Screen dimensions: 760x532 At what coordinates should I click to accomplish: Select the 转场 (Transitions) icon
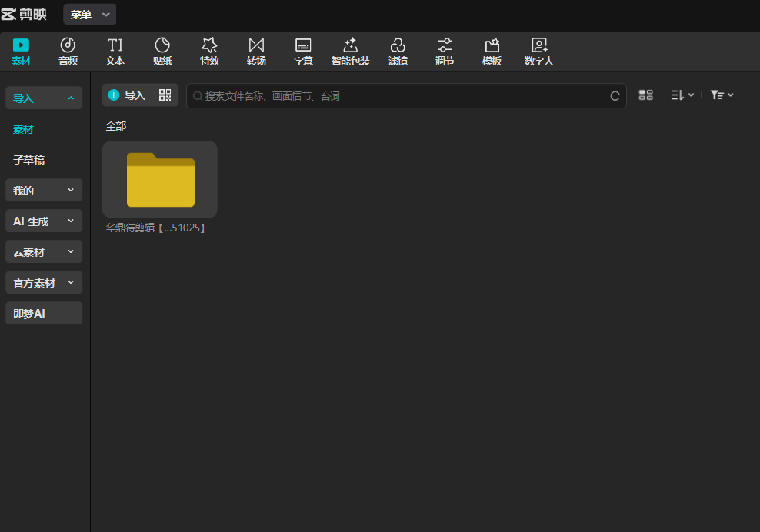click(x=256, y=46)
